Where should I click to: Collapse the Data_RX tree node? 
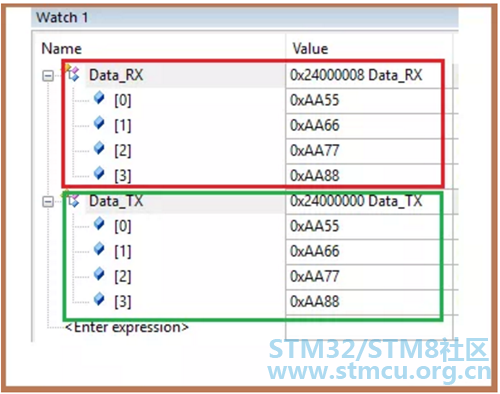click(x=48, y=76)
